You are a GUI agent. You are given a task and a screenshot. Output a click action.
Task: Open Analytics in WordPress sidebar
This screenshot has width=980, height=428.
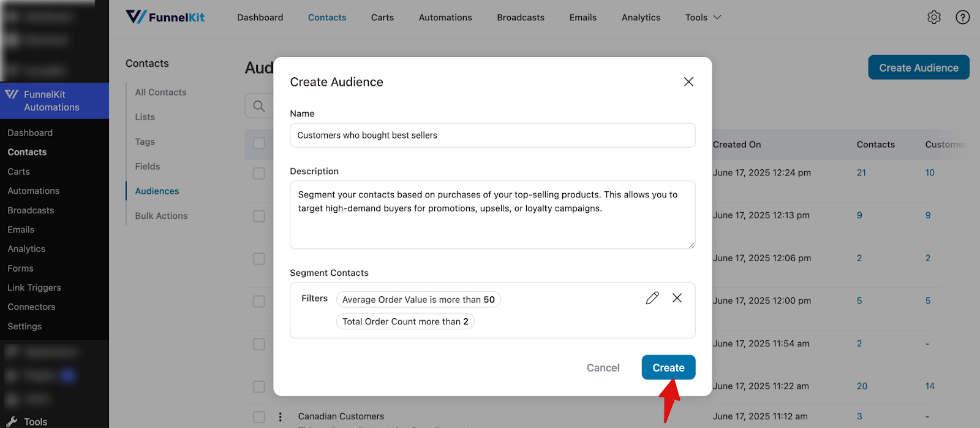coord(26,249)
